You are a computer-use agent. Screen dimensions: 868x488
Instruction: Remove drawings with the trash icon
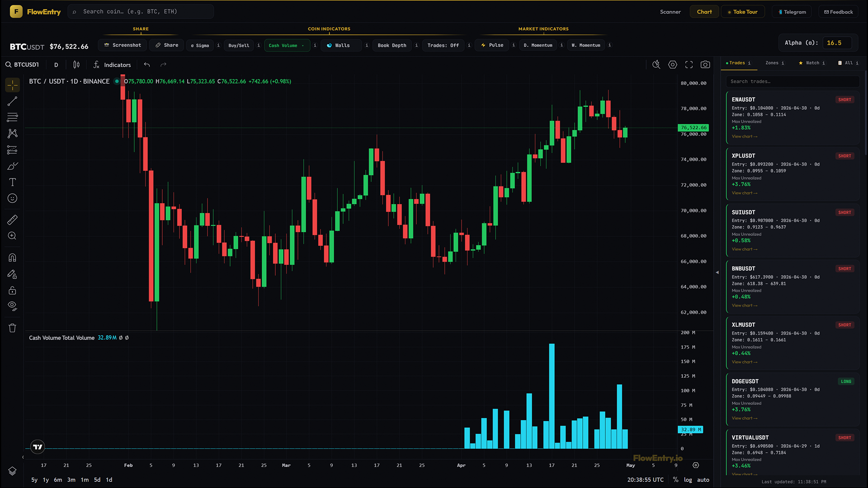12,328
